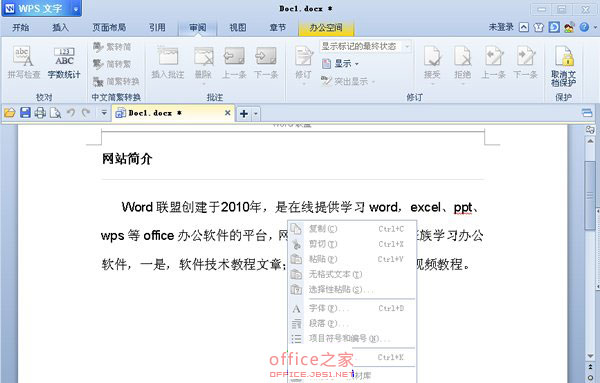Add a new document tab with plus
The height and width of the screenshot is (383, 600).
coord(244,114)
